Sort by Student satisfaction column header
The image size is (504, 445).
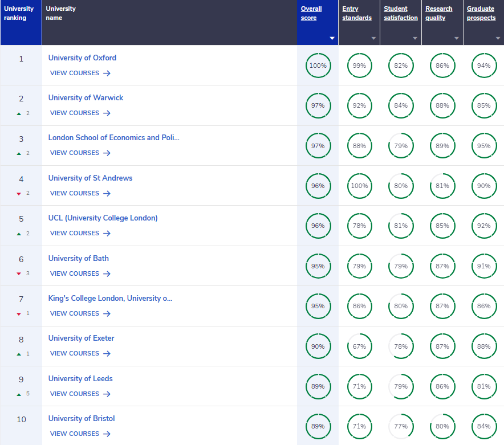tap(400, 13)
